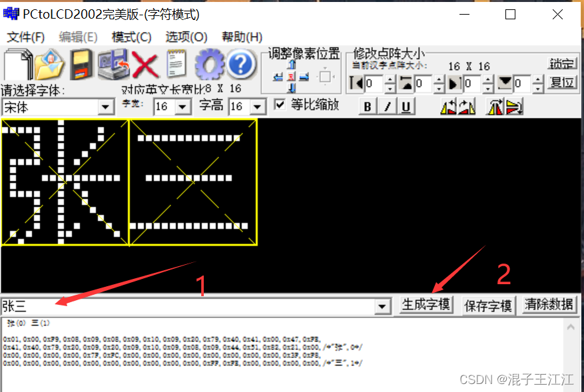Decrease the bottom margin stepper value
This screenshot has height=392, width=584.
pyautogui.click(x=537, y=88)
